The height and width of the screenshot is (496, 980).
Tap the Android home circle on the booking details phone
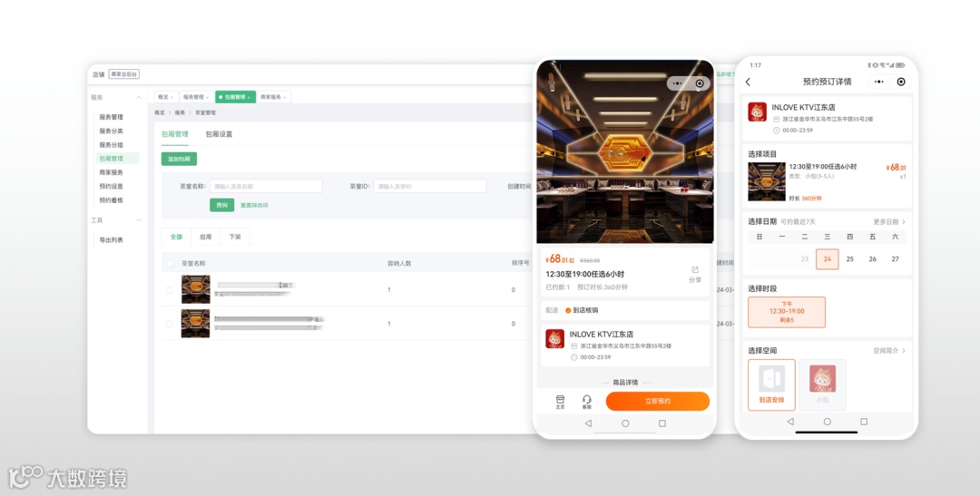827,422
